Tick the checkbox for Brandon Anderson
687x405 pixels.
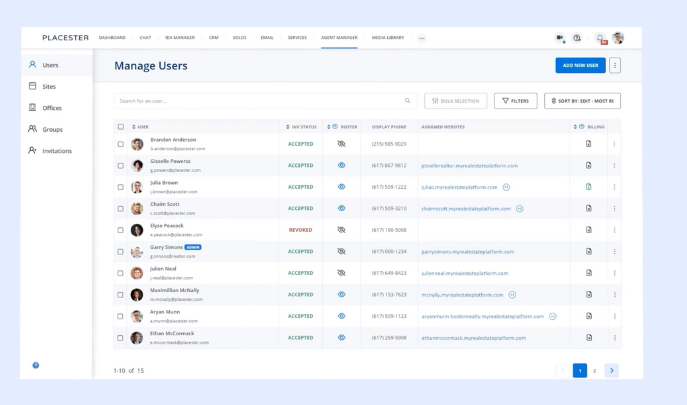[121, 144]
